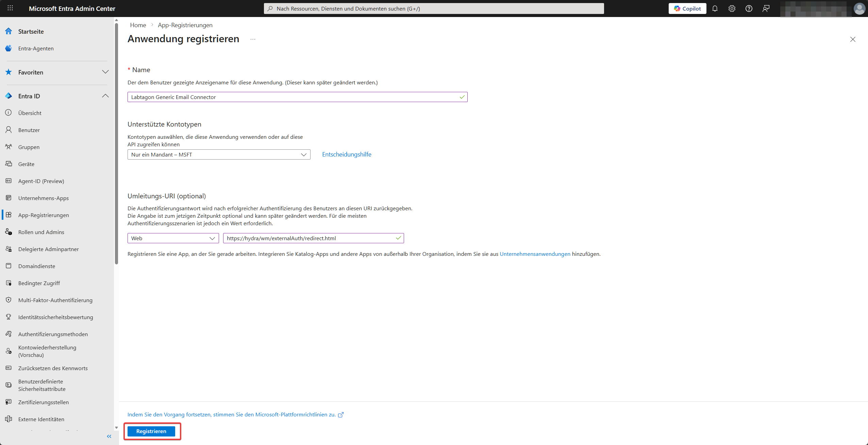Open the notifications bell icon
868x445 pixels.
click(715, 9)
